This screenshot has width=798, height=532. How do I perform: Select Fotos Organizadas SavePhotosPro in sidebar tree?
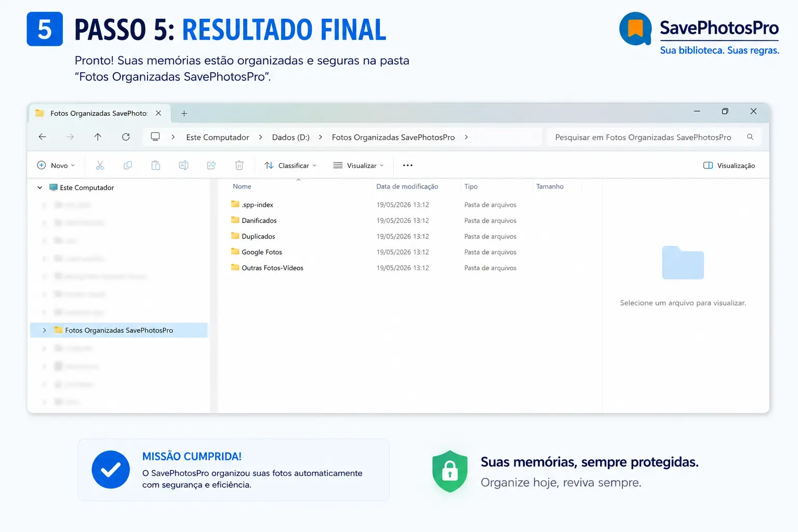coord(119,330)
